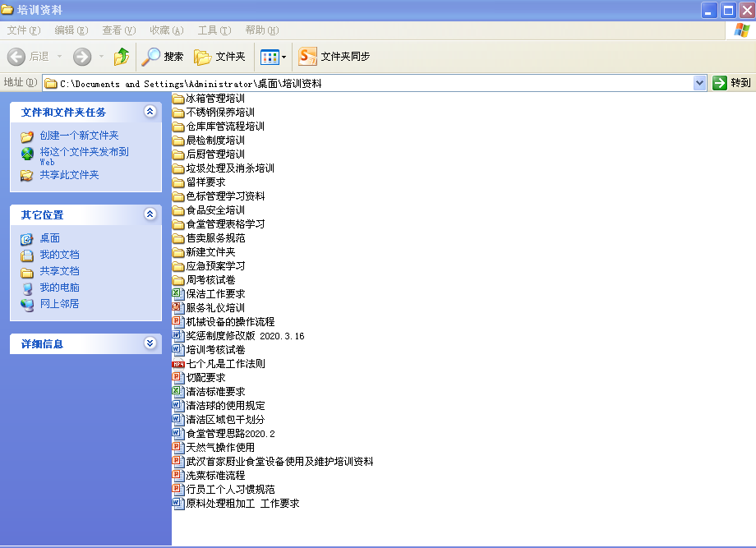
Task: Click the Up one level folder icon
Action: coord(122,57)
